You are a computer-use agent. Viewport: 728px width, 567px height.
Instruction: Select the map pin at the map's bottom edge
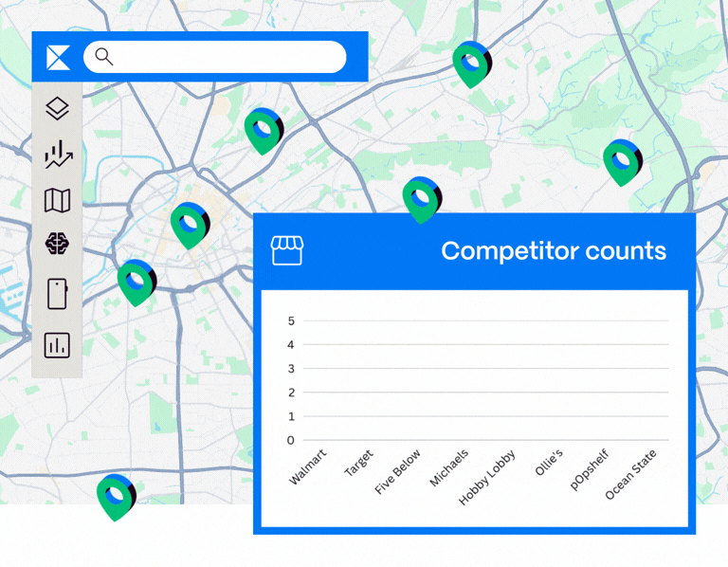click(116, 498)
